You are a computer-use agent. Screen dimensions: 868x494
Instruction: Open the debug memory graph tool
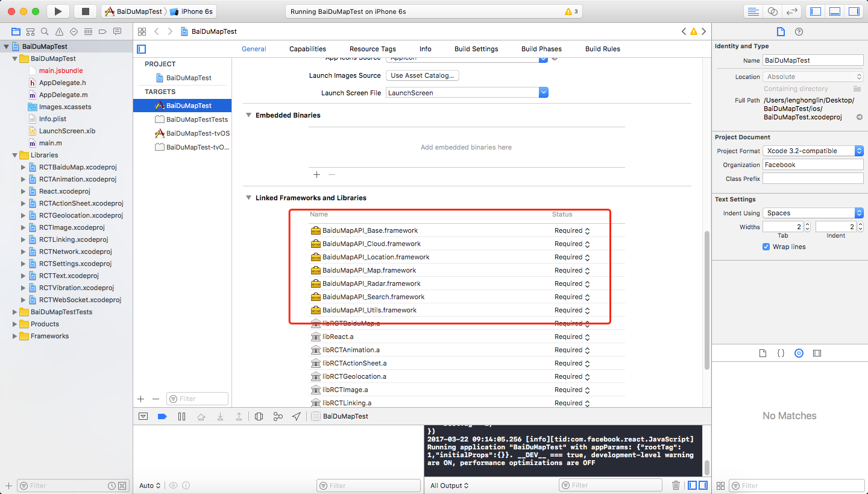click(x=278, y=416)
